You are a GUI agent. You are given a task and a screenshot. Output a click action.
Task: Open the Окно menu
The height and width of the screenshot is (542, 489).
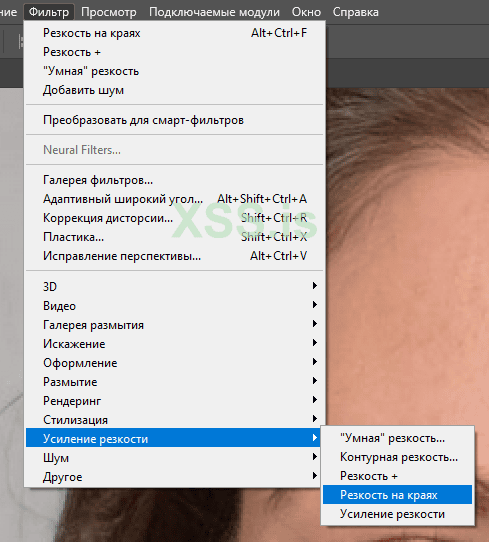click(306, 12)
